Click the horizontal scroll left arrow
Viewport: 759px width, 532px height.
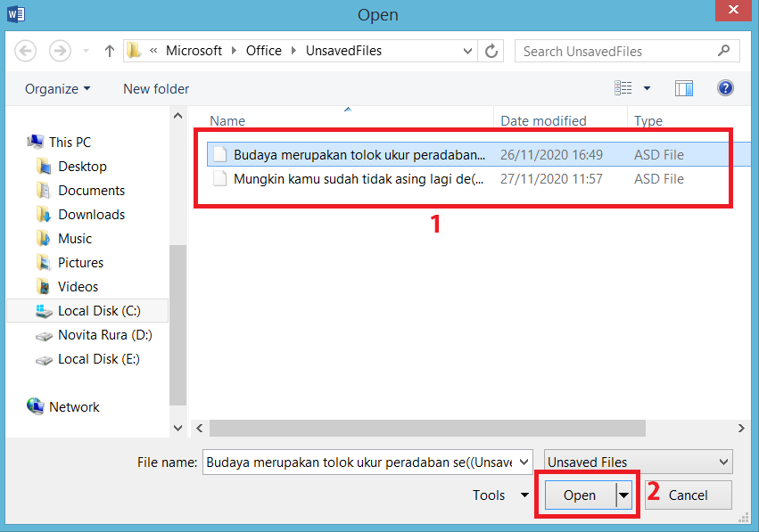coord(200,428)
